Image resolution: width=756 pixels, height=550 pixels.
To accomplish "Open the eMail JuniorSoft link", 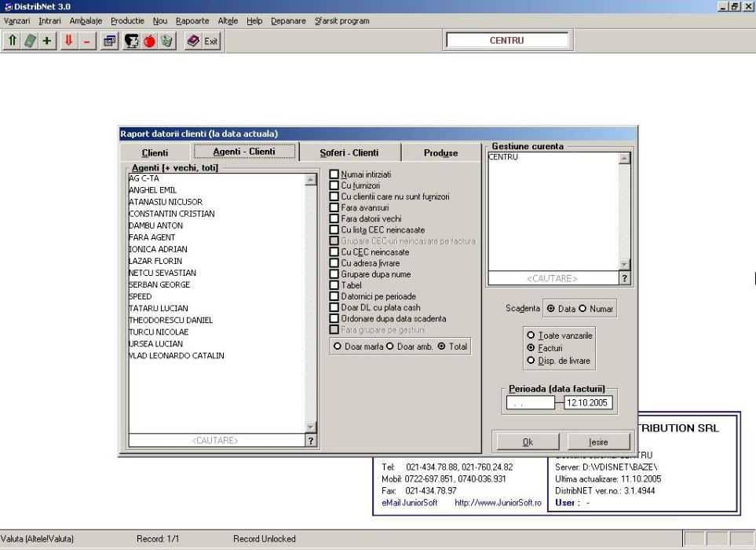I will (409, 503).
